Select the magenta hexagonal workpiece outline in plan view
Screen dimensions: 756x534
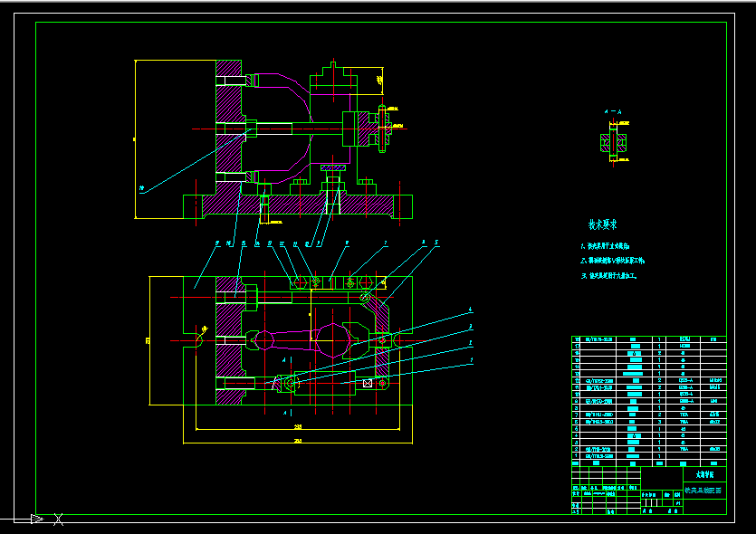tap(332, 340)
